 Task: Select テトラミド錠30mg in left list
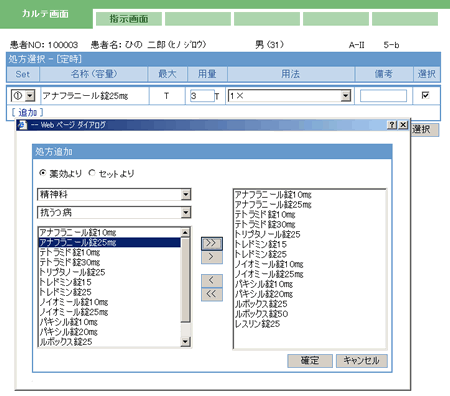pos(110,262)
